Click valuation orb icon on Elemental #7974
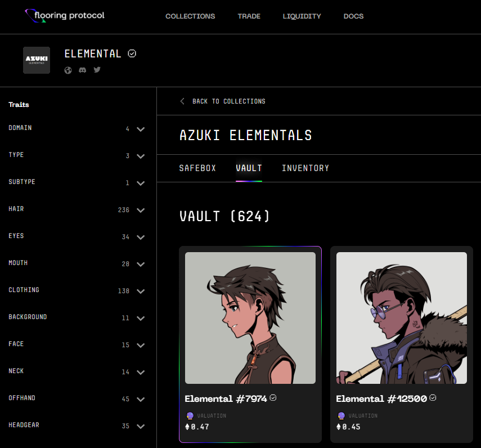481x448 pixels. click(190, 416)
